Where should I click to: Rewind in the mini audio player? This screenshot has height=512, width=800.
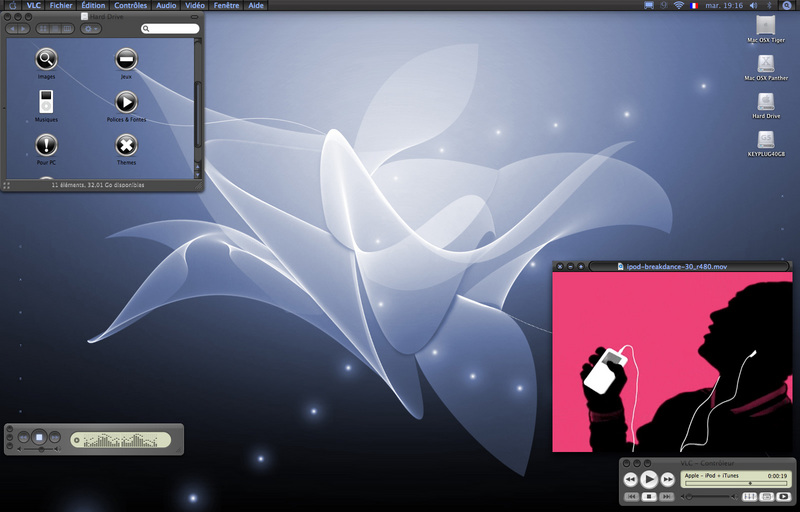coord(23,437)
